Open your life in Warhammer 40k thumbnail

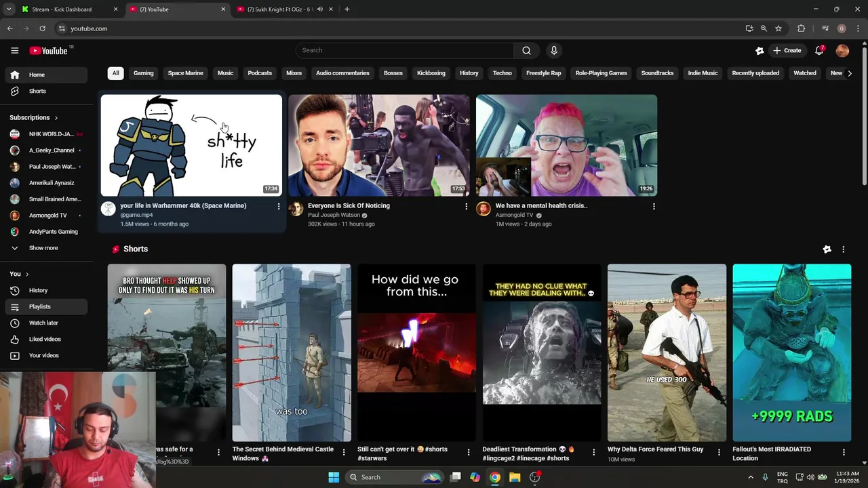191,146
